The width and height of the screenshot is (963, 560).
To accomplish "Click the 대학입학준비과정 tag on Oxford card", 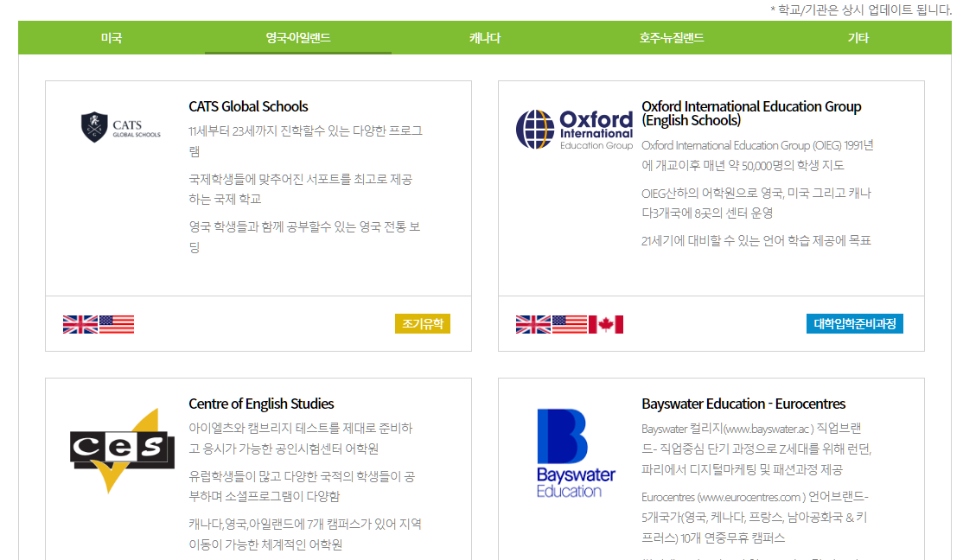I will (x=854, y=323).
